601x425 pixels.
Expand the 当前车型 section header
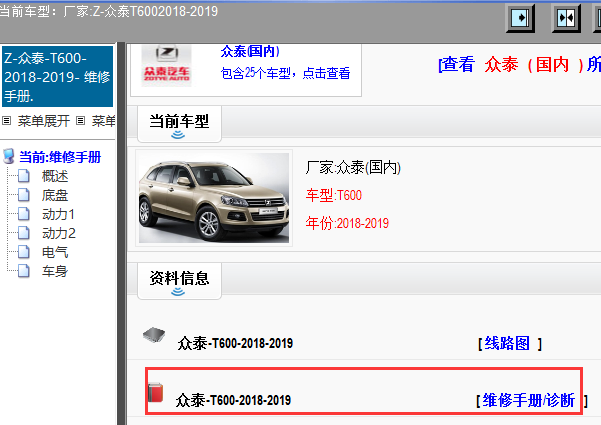(x=178, y=121)
